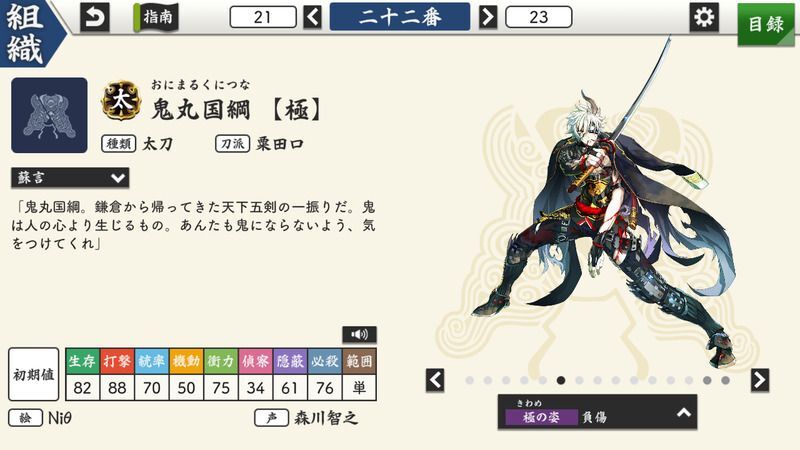Jump to sword number 23
This screenshot has height=450, width=800.
[x=538, y=17]
